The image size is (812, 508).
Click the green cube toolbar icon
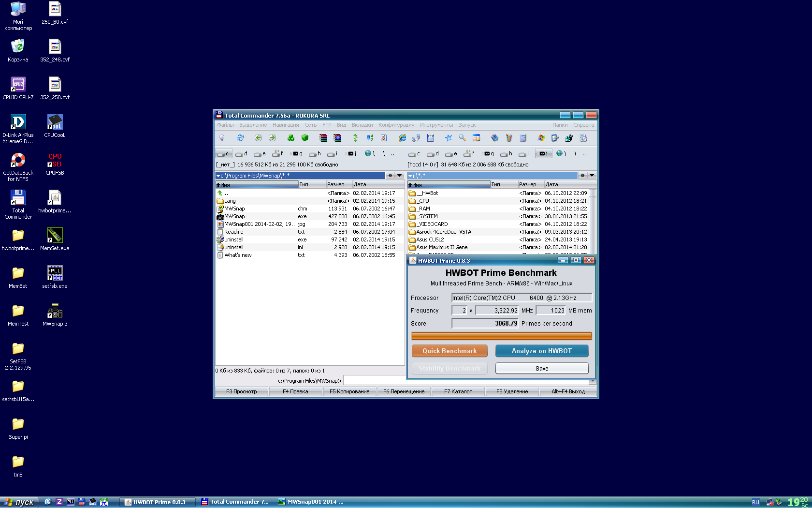pos(305,138)
